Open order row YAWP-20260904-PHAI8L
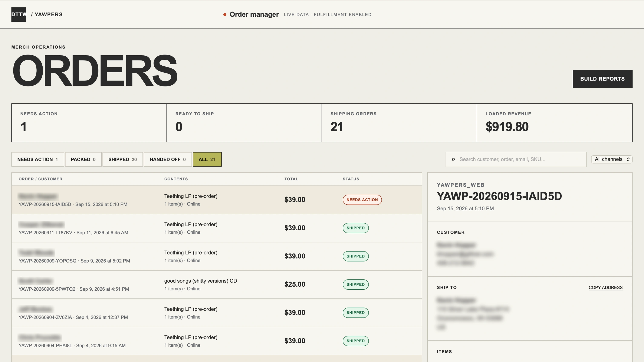This screenshot has height=362, width=644. pyautogui.click(x=217, y=341)
